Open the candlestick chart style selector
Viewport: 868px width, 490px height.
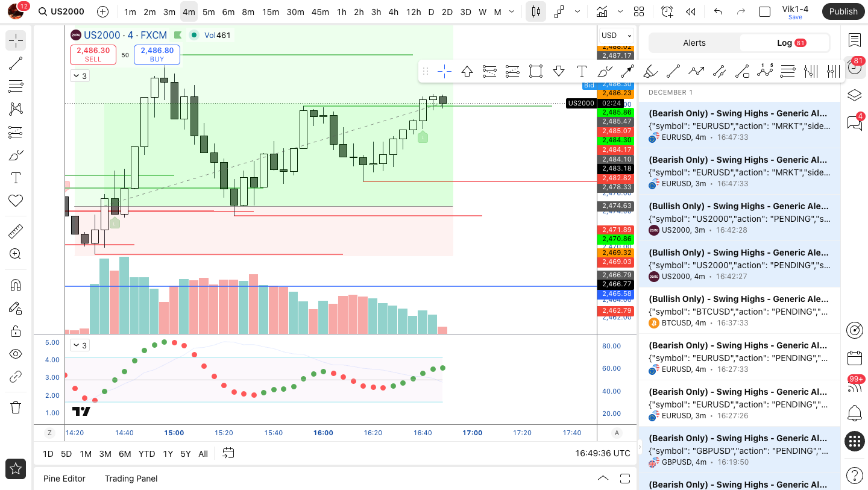tap(536, 11)
